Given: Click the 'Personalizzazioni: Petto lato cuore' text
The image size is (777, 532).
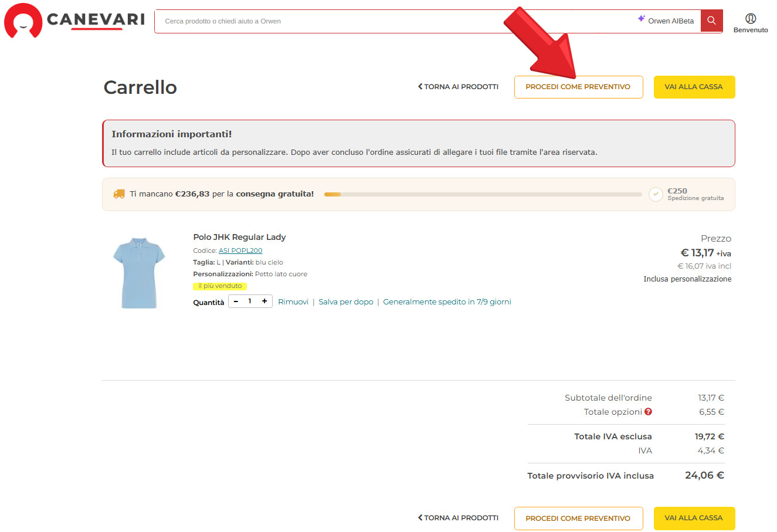Looking at the screenshot, I should click(x=250, y=274).
